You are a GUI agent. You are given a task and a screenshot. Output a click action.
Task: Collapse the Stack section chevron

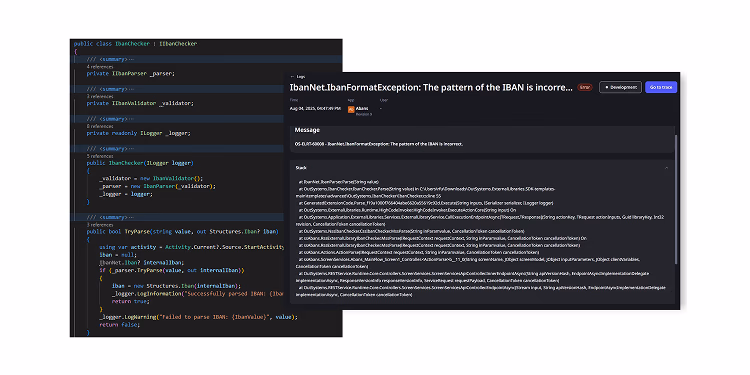tap(666, 168)
